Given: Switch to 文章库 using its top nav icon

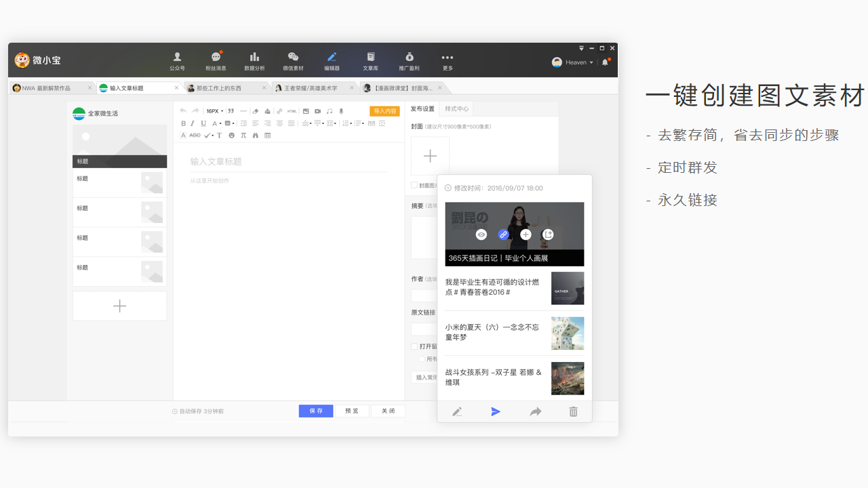Looking at the screenshot, I should tap(370, 60).
